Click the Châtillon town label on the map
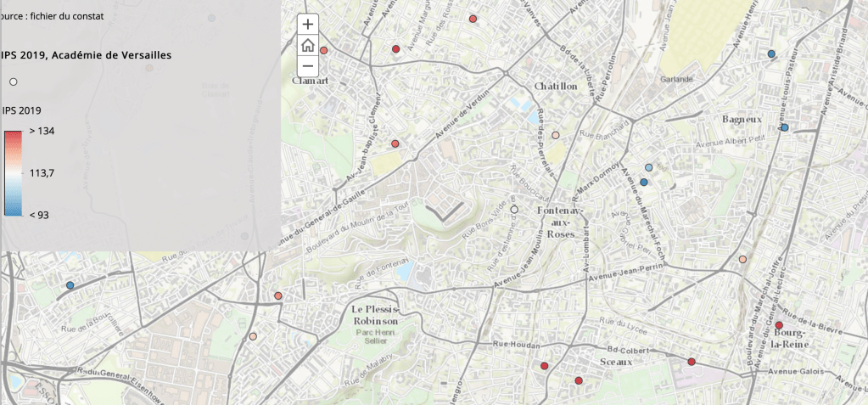Viewport: 868px width, 405px height. click(x=556, y=87)
